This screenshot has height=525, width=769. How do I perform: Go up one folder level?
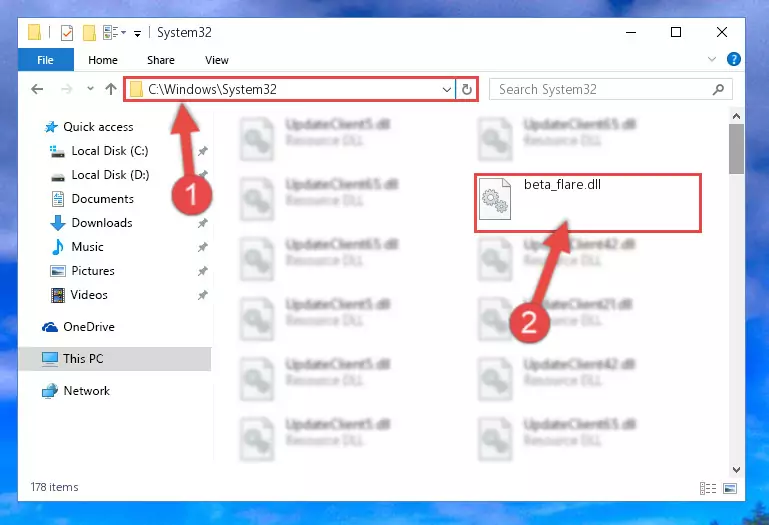point(111,89)
